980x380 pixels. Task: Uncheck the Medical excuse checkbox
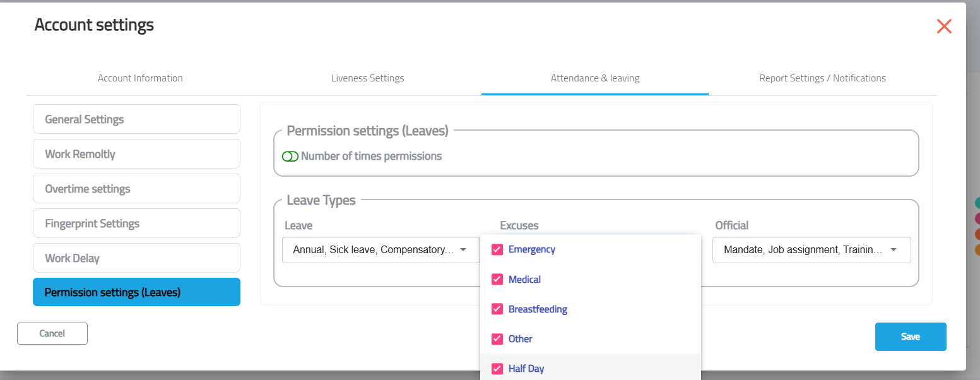pos(497,280)
